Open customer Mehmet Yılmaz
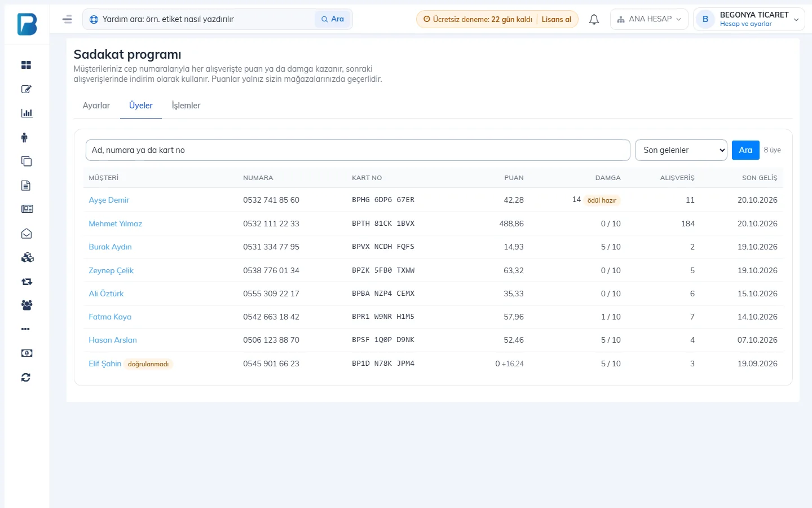The height and width of the screenshot is (508, 812). (x=116, y=224)
